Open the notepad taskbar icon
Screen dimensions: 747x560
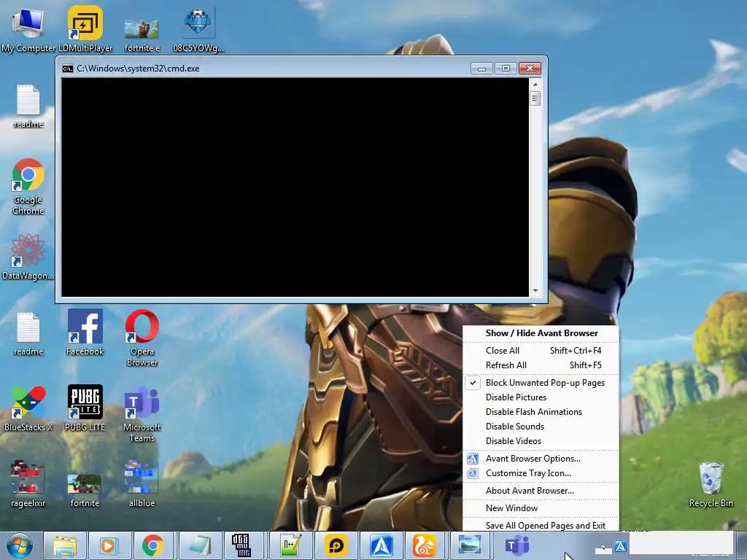coord(200,545)
